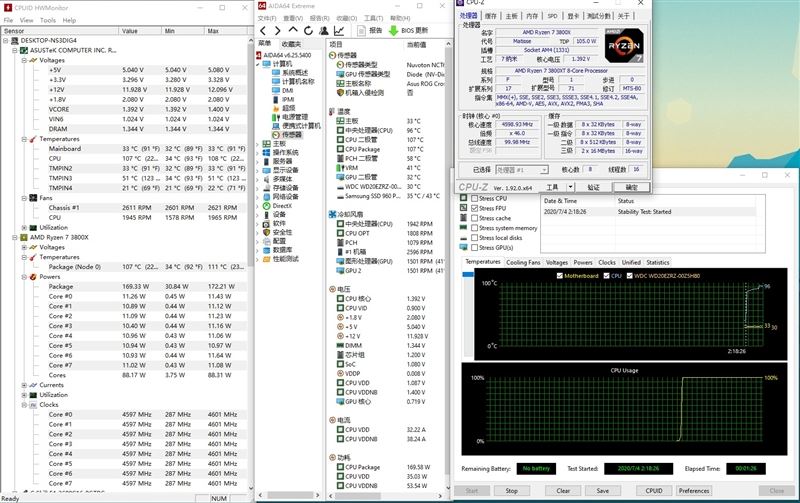The width and height of the screenshot is (800, 503).
Task: Click the AIDA64 graph chart toolbar icon
Action: [x=339, y=31]
